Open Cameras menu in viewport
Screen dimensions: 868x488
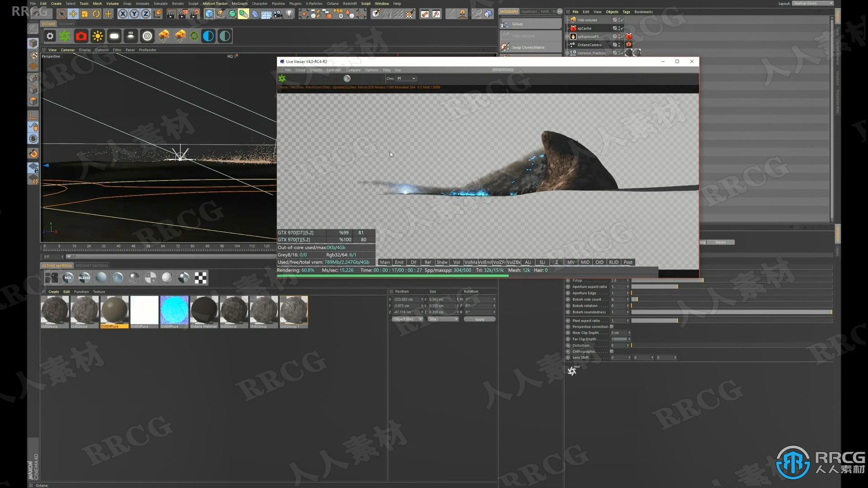(x=68, y=50)
